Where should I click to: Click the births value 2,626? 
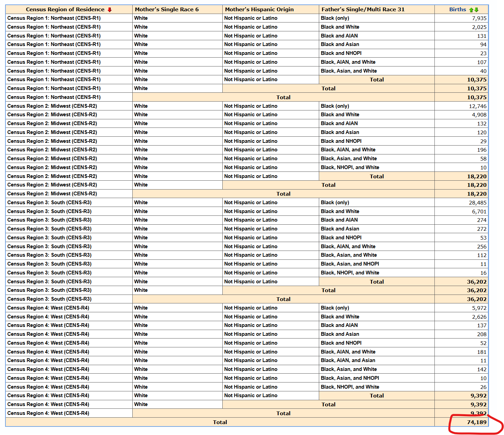pyautogui.click(x=479, y=317)
